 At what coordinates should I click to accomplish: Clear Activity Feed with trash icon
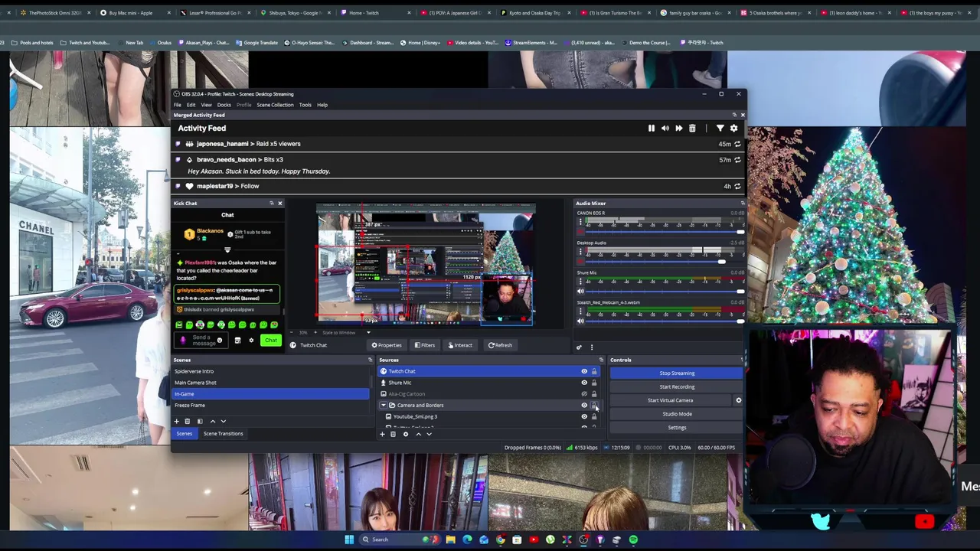pos(692,129)
